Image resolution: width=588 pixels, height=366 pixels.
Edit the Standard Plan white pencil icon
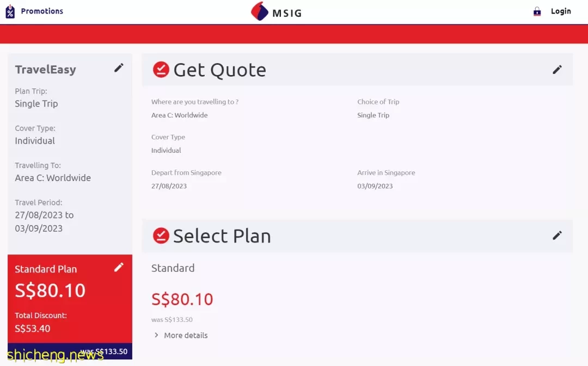(119, 267)
